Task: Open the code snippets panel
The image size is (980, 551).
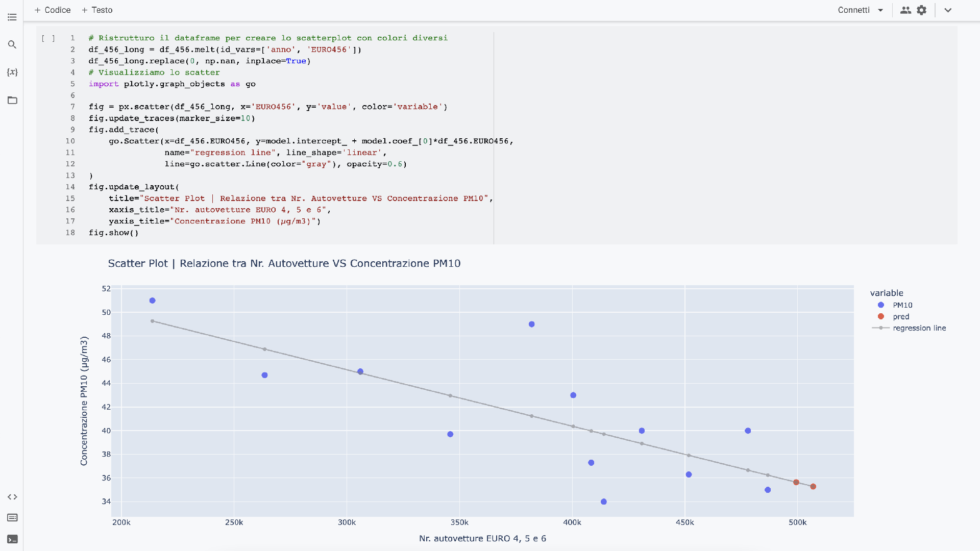Action: click(x=12, y=497)
